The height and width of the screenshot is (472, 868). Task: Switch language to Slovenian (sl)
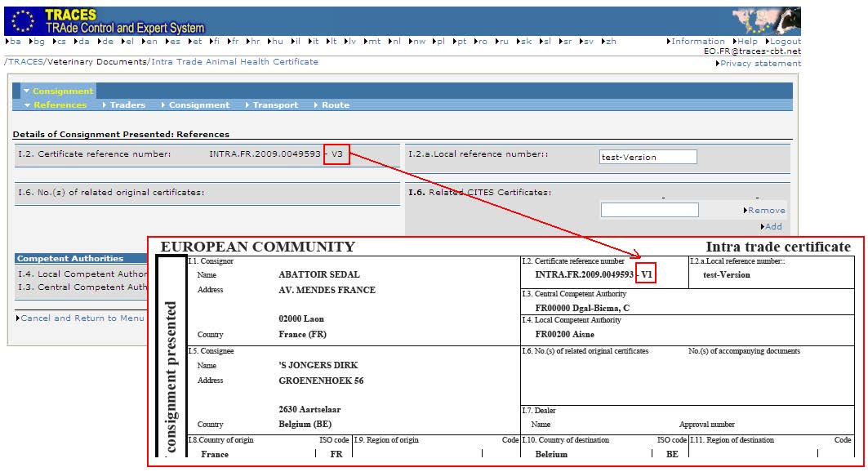pyautogui.click(x=545, y=42)
